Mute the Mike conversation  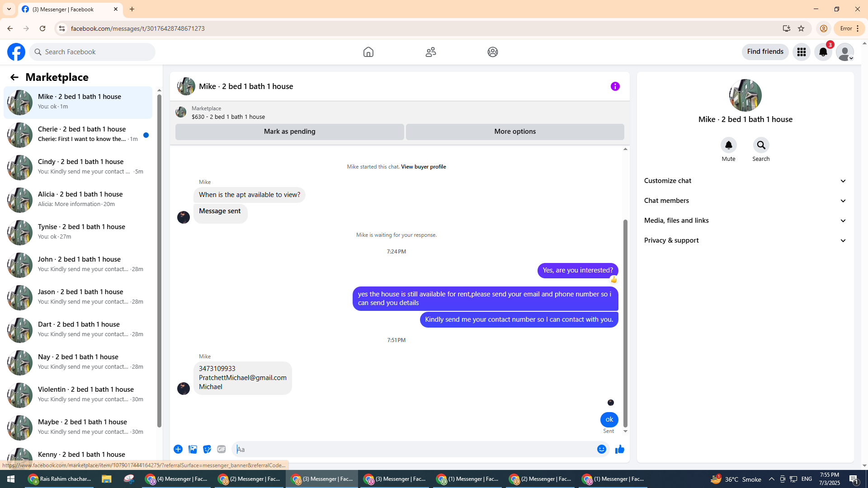pos(728,145)
